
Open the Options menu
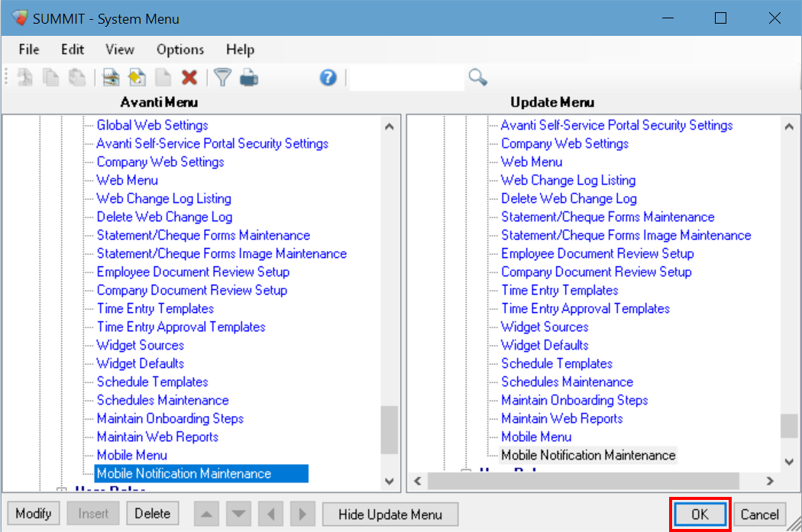[180, 50]
